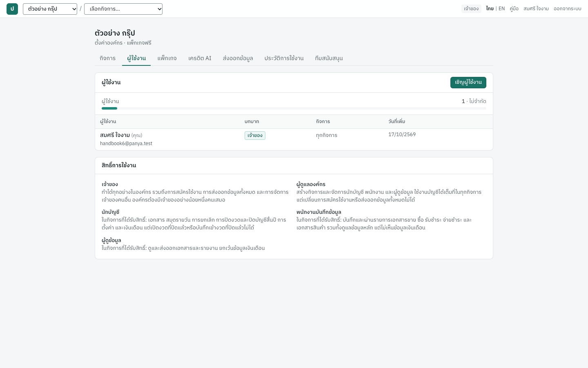Click the วันที่เพิ่ม column header
The width and height of the screenshot is (588, 368).
point(397,121)
